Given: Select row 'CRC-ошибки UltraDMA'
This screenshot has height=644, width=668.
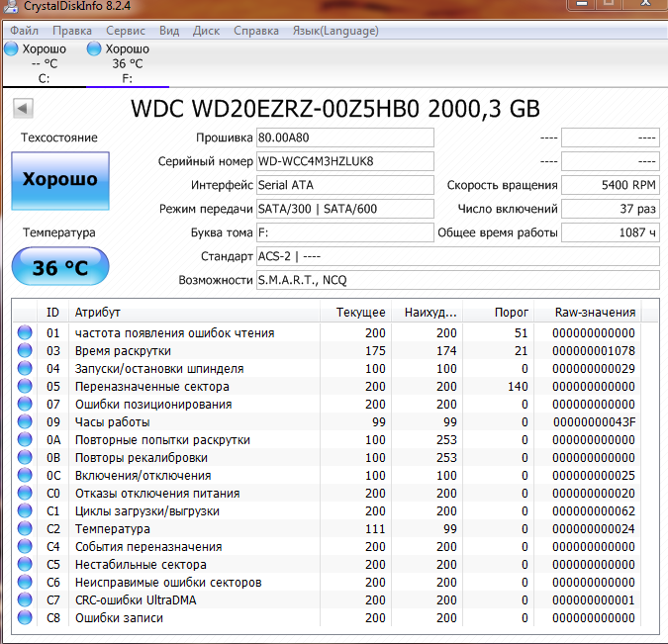Looking at the screenshot, I should (327, 600).
